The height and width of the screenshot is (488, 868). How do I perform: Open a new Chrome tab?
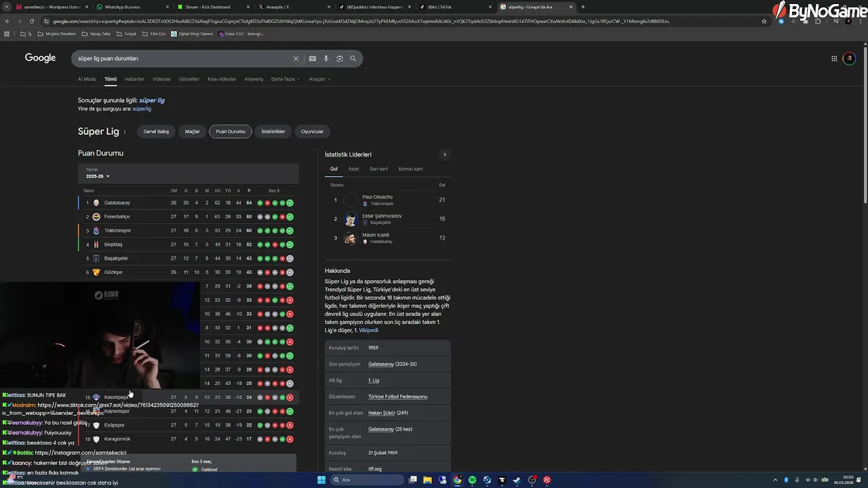coord(583,7)
